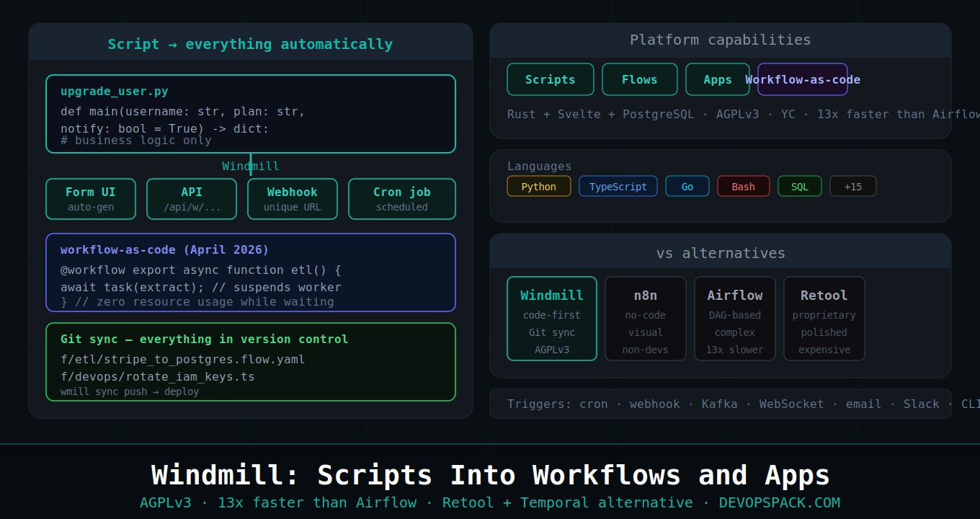Click the Languages section label

[540, 167]
